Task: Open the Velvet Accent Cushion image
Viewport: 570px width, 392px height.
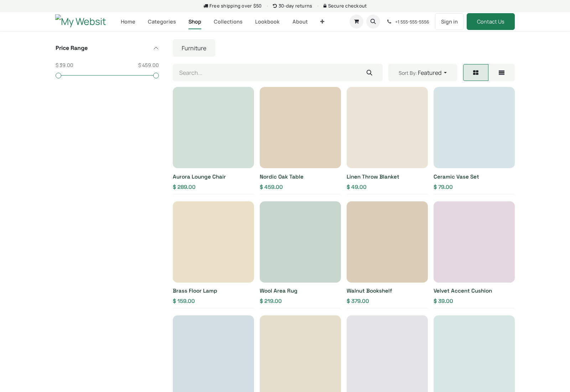Action: coord(474,242)
